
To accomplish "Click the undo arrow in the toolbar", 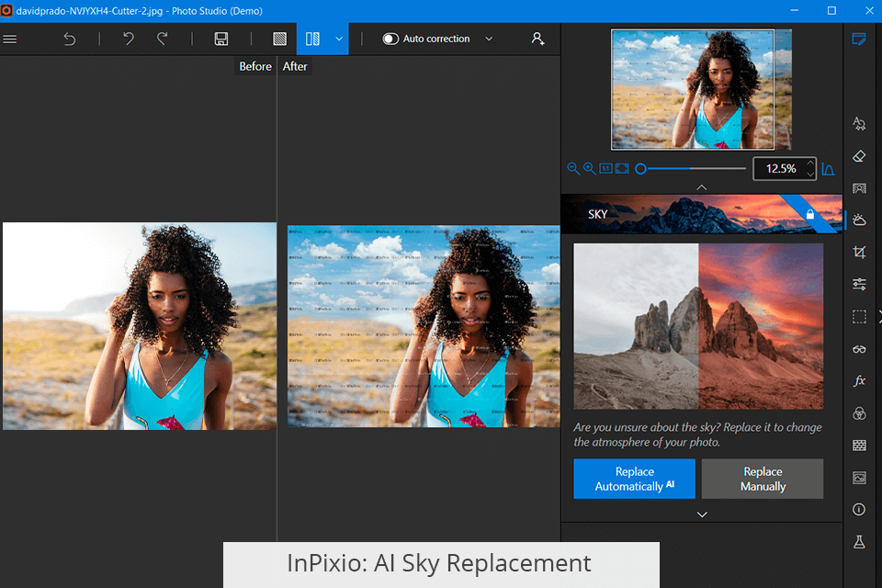I will point(129,39).
